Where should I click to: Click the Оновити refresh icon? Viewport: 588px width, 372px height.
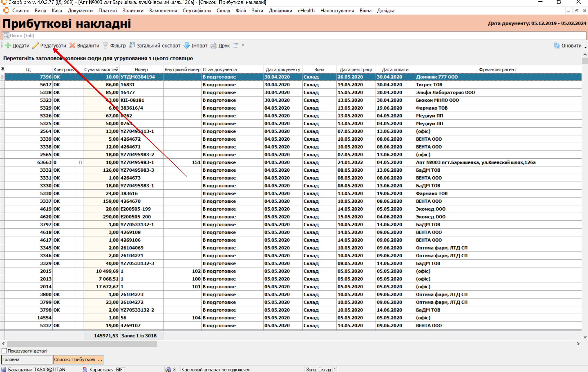[x=556, y=46]
